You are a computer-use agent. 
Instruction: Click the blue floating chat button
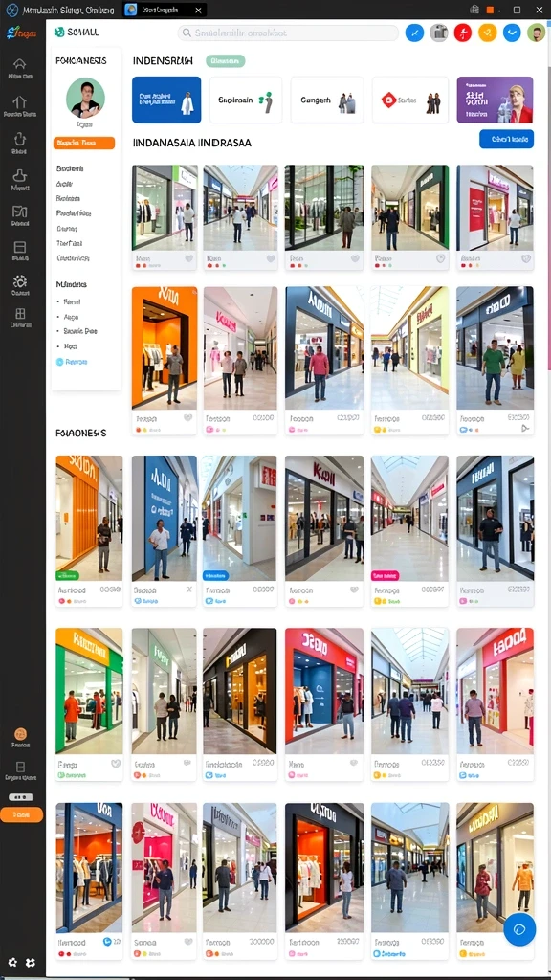click(x=519, y=928)
